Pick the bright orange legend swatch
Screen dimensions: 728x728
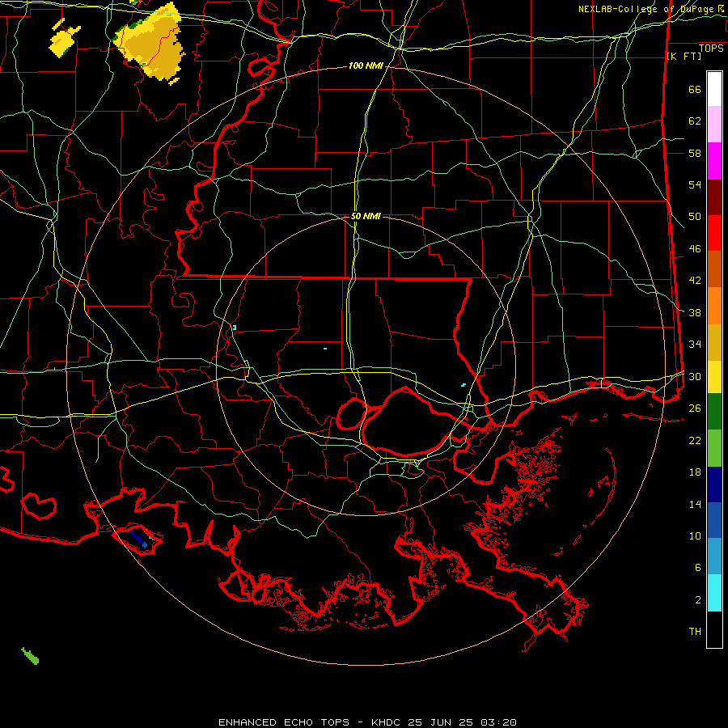(714, 306)
